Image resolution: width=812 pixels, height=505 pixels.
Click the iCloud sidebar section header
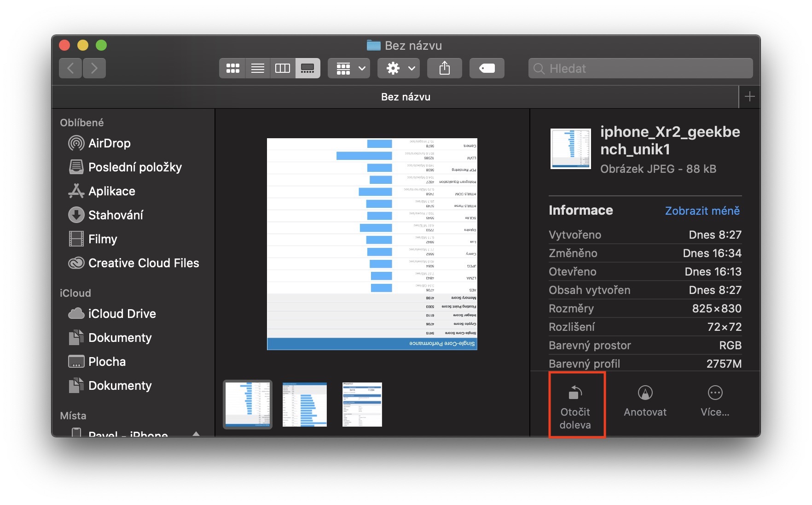coord(75,293)
